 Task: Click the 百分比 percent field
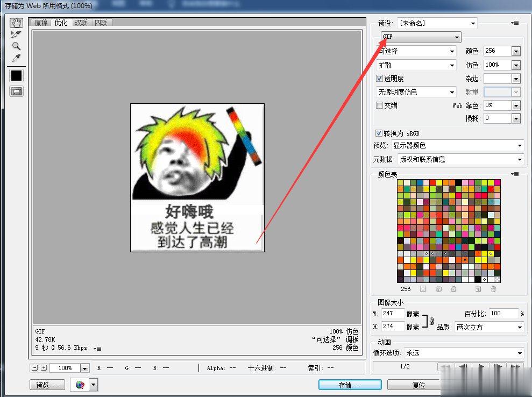tap(504, 313)
